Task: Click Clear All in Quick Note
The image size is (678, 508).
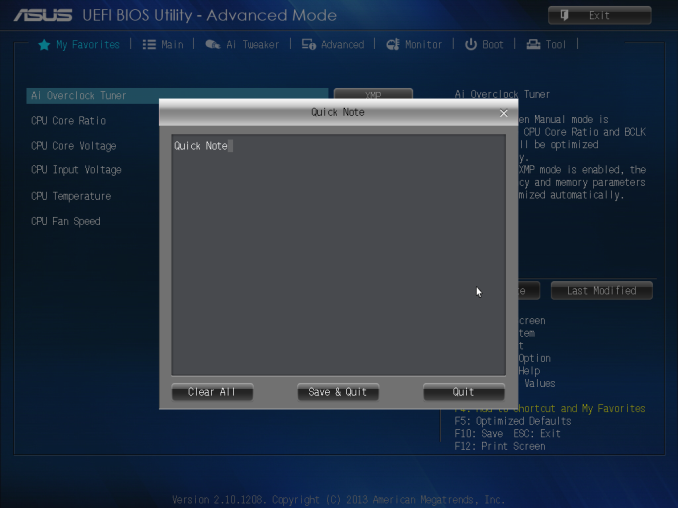Action: (x=212, y=392)
